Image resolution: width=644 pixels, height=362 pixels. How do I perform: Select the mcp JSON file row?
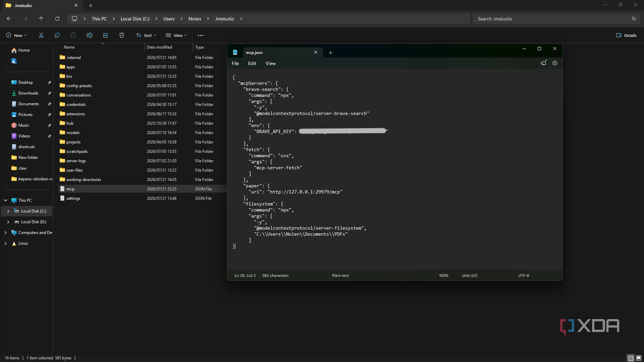(x=142, y=189)
